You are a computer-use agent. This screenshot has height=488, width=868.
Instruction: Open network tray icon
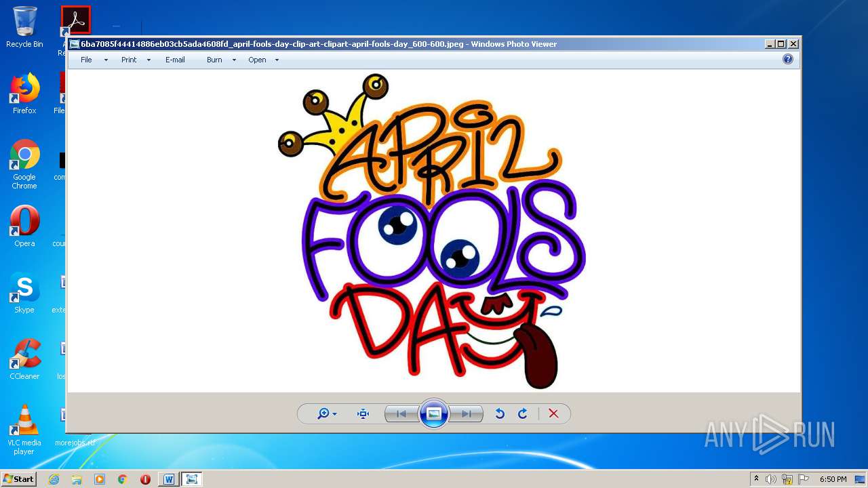[x=787, y=479]
